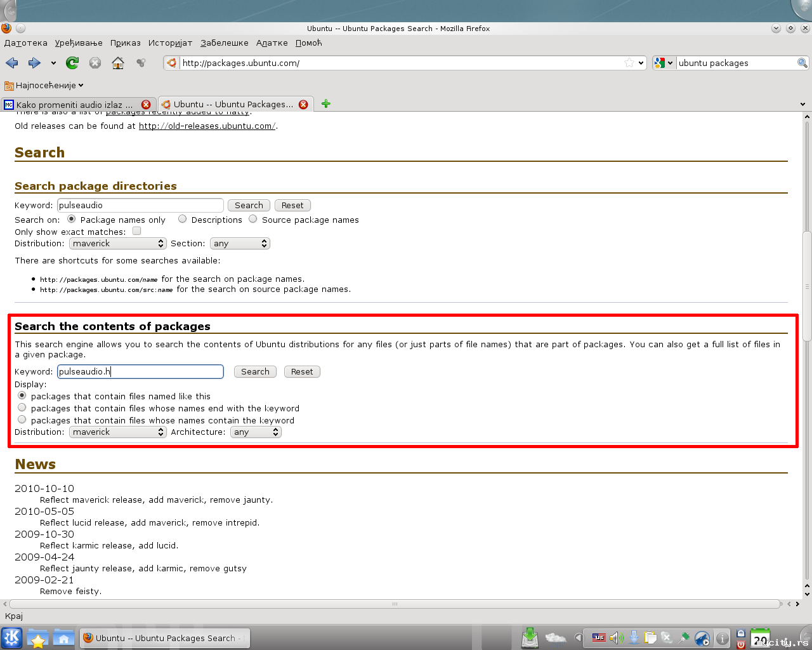Click the Ubuntu site icon in address bar
The height and width of the screenshot is (650, 812).
172,63
